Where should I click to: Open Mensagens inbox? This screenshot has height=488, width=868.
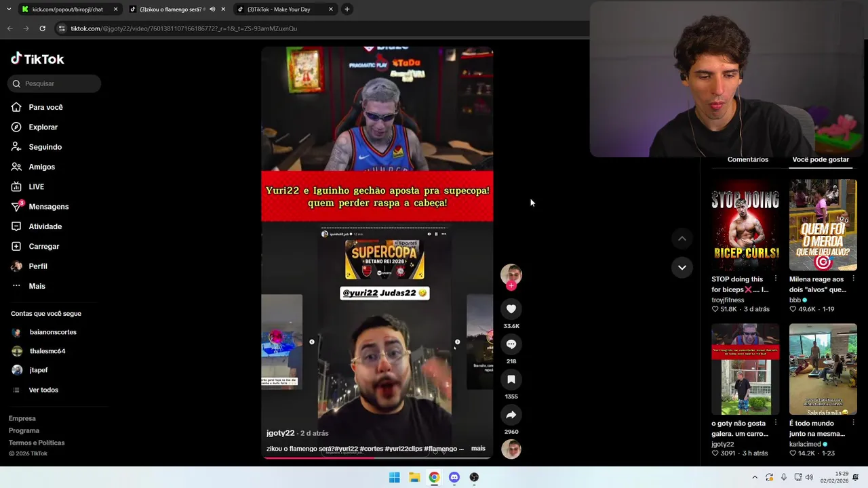pos(48,207)
